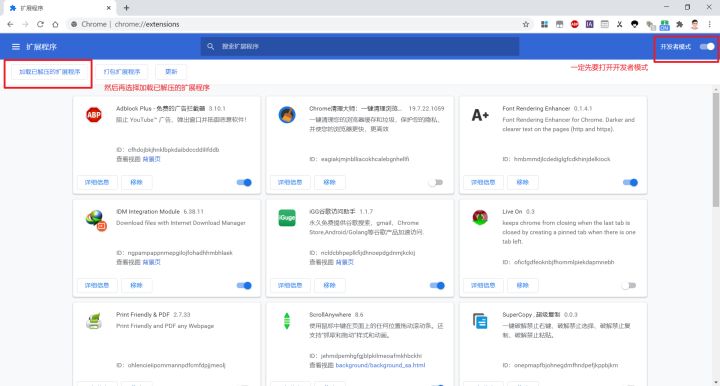Go back using the browser back arrow
The width and height of the screenshot is (720, 386).
pos(10,24)
